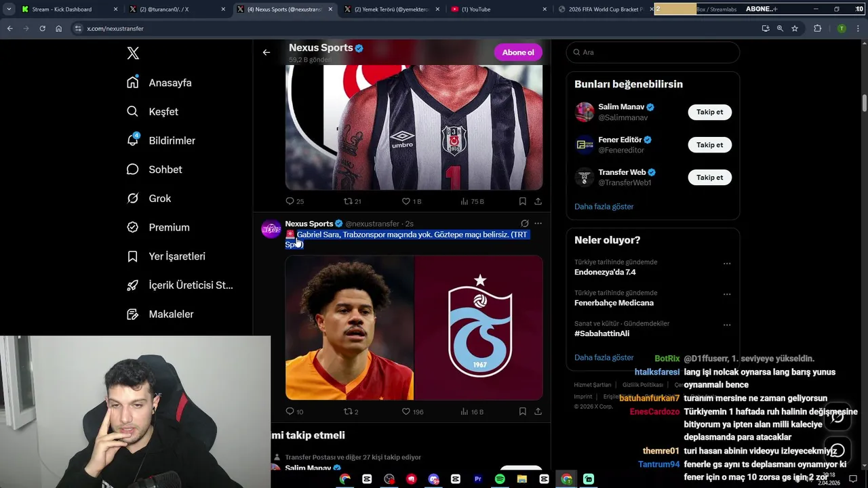
Task: Click the Abone ol button
Action: [518, 52]
